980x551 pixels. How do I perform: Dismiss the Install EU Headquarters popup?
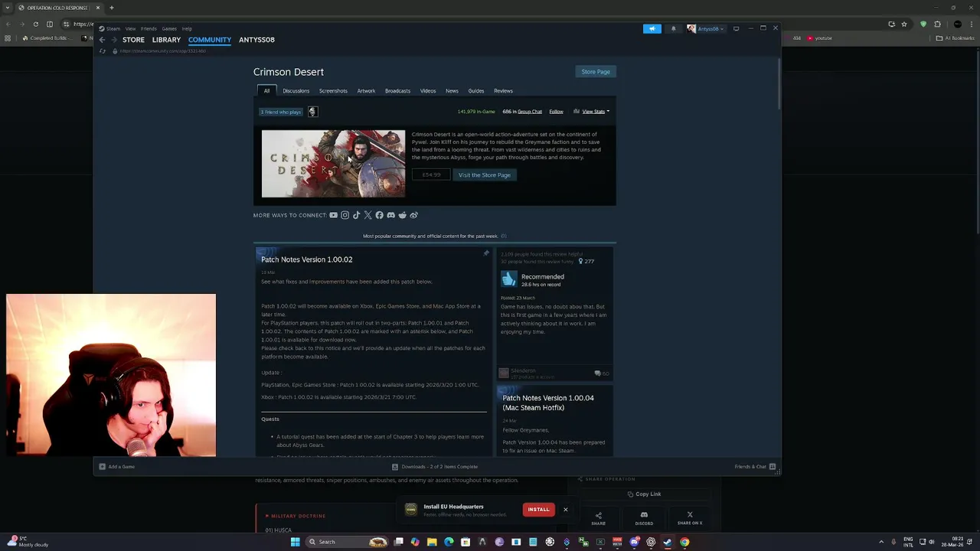[x=566, y=510]
